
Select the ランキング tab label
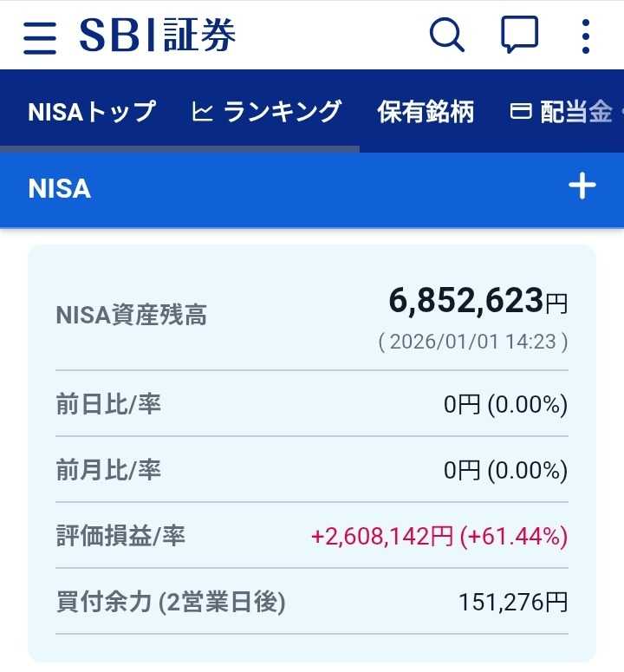tap(283, 112)
